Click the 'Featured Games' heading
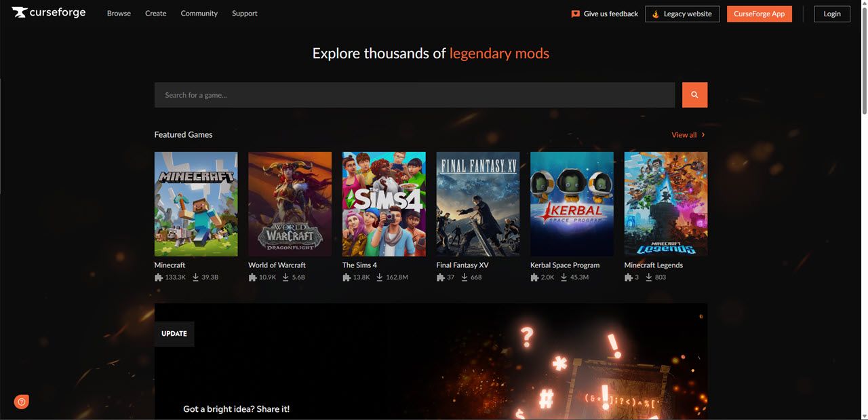The height and width of the screenshot is (420, 868). (x=183, y=135)
